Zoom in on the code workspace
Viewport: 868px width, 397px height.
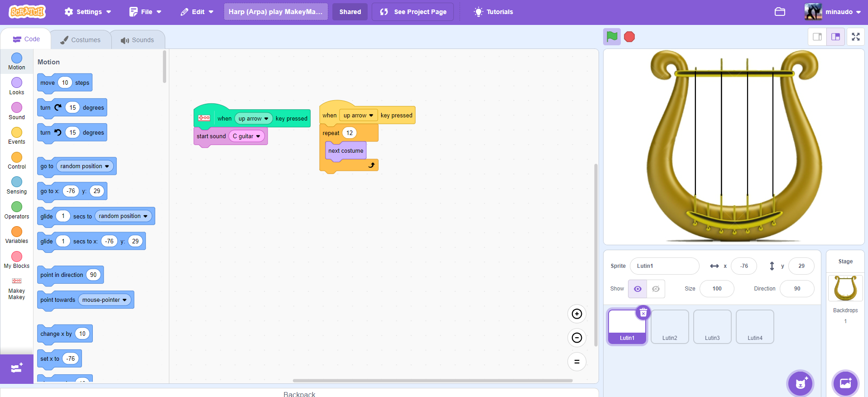point(577,314)
